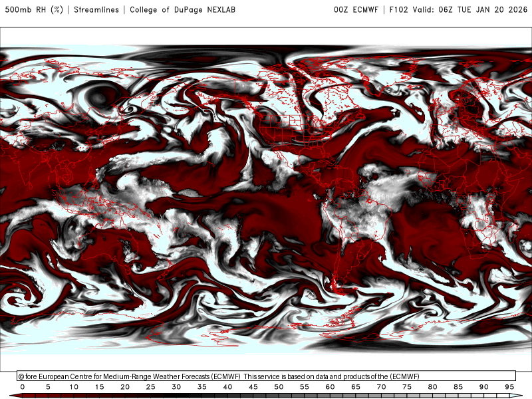Click the "45" color scale label

pos(253,387)
